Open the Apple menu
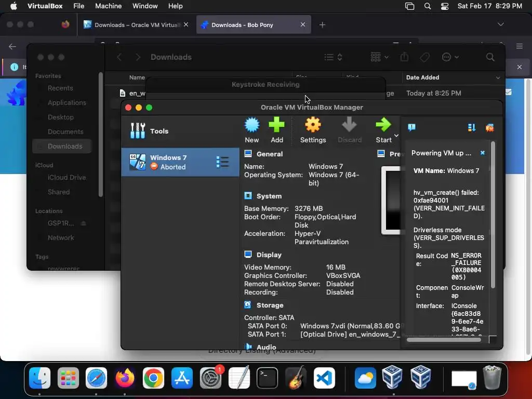 (x=14, y=6)
